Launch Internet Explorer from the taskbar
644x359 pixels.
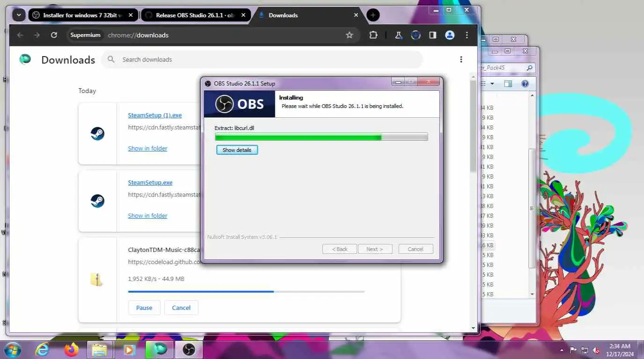click(x=43, y=349)
